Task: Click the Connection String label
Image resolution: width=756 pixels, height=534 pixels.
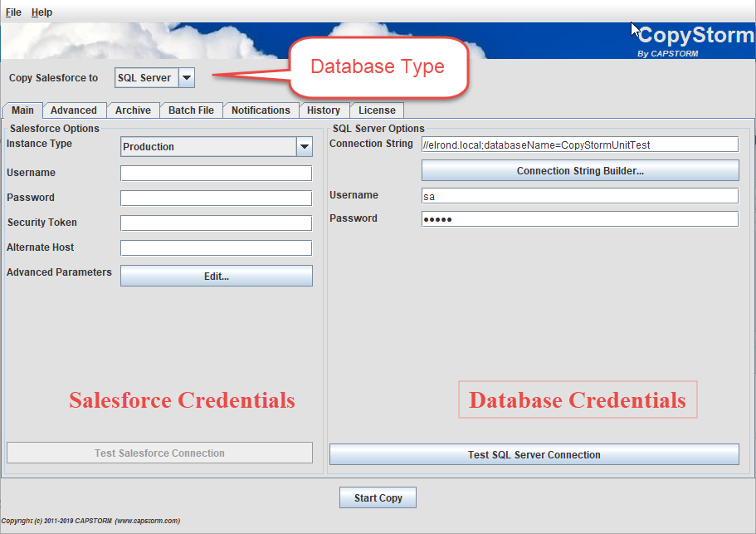Action: point(371,144)
